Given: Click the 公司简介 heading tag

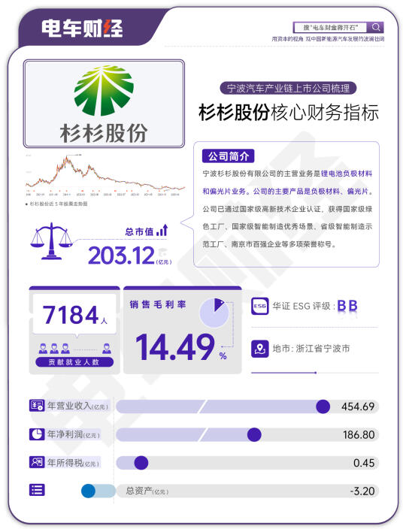Looking at the screenshot, I should click(x=228, y=156).
